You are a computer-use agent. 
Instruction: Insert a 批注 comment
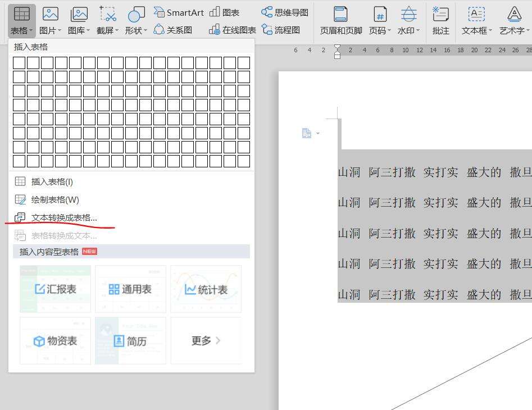440,20
